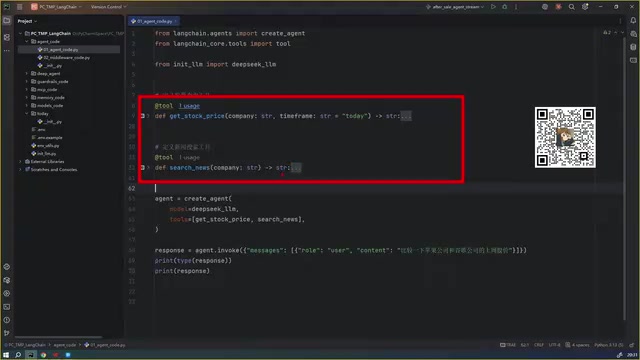Close the 01_agent_code.py editor tab

176,21
